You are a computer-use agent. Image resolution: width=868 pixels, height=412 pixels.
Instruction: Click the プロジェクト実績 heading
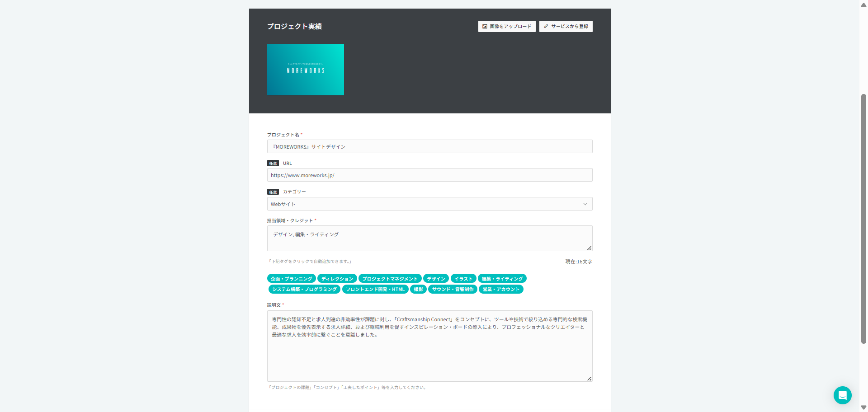[294, 27]
